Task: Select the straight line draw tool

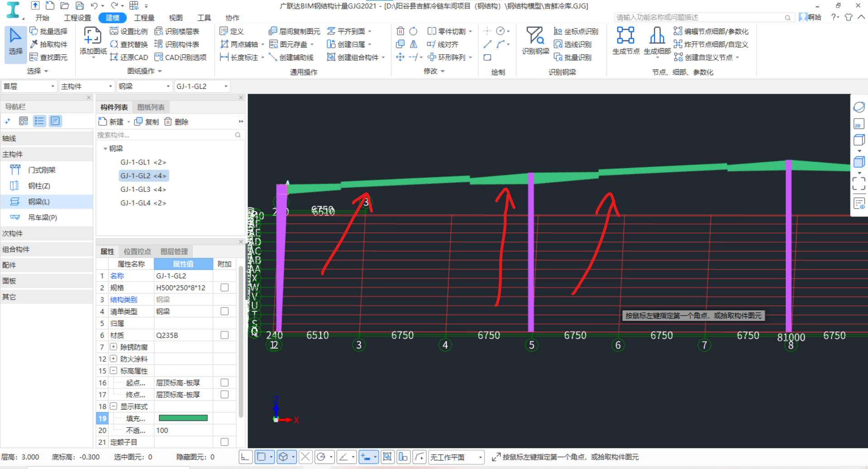Action: (x=487, y=44)
